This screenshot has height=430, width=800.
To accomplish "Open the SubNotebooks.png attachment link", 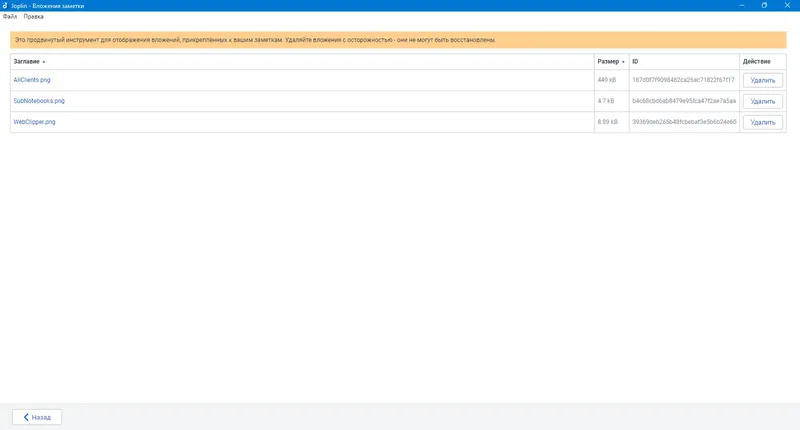I will [39, 101].
